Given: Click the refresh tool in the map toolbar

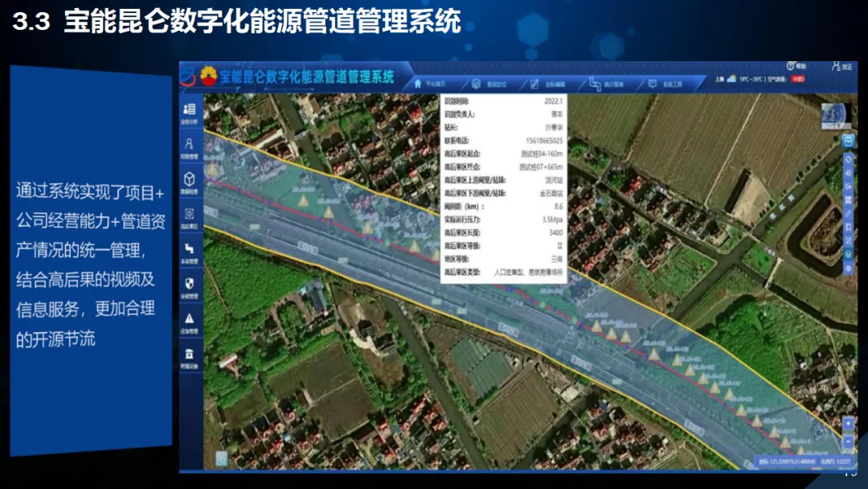Looking at the screenshot, I should click(x=848, y=159).
